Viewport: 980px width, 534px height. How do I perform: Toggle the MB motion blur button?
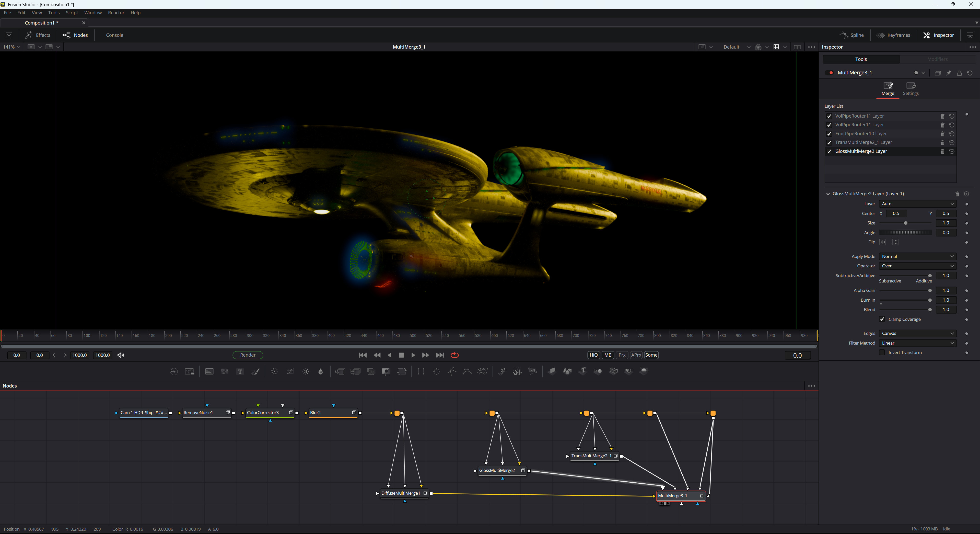click(608, 355)
